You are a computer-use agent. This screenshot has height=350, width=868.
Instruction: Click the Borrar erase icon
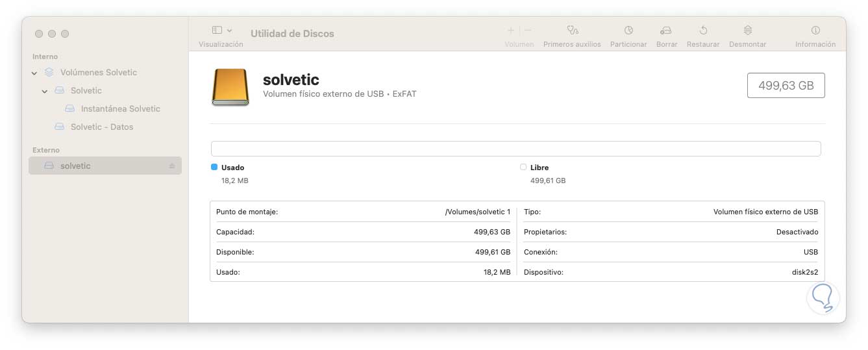[x=666, y=31]
